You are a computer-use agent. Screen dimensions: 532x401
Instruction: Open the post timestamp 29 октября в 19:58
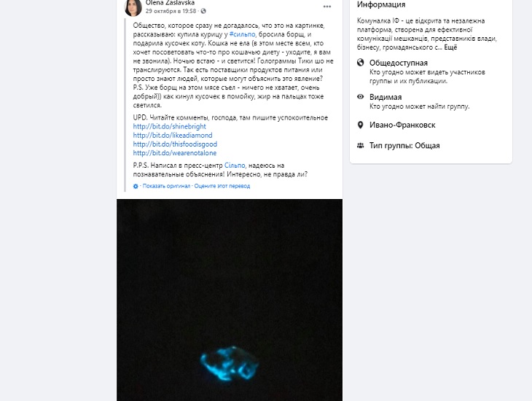coord(171,11)
